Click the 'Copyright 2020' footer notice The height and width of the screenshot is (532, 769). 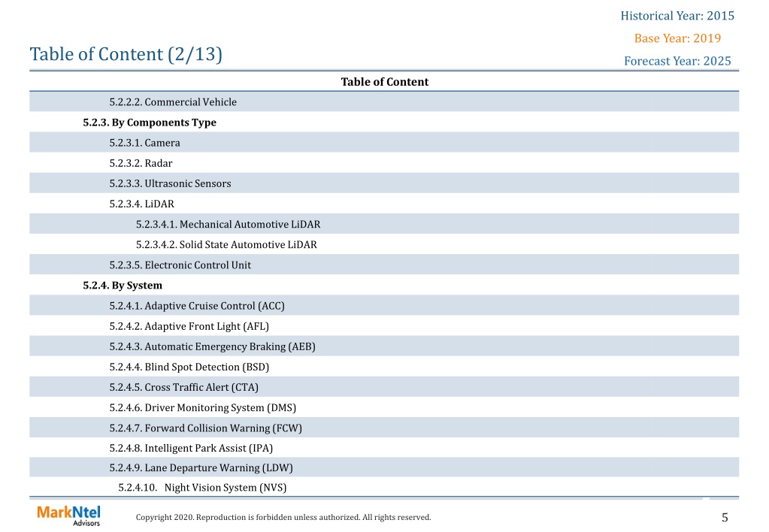click(283, 517)
